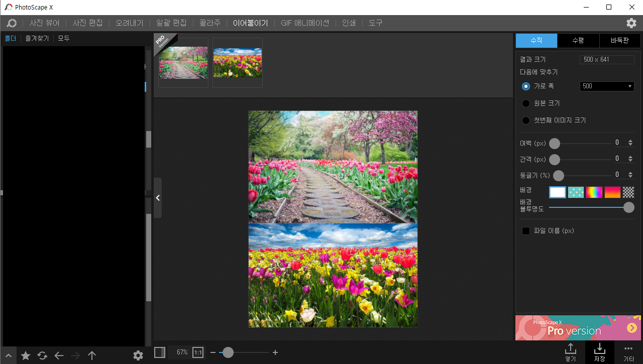Viewport: 643px width, 364px height.
Task: Click the refresh icon in bottom toolbar
Action: pyautogui.click(x=42, y=355)
